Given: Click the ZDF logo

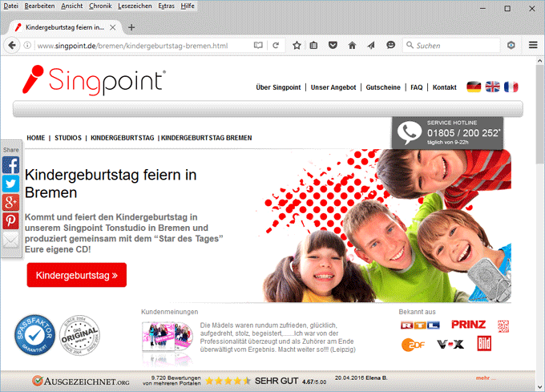Looking at the screenshot, I should tap(413, 345).
